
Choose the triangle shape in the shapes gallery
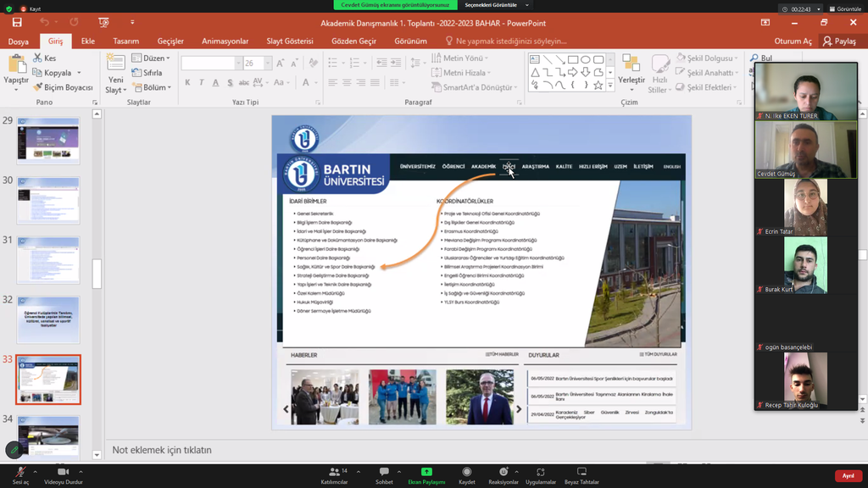tap(535, 73)
